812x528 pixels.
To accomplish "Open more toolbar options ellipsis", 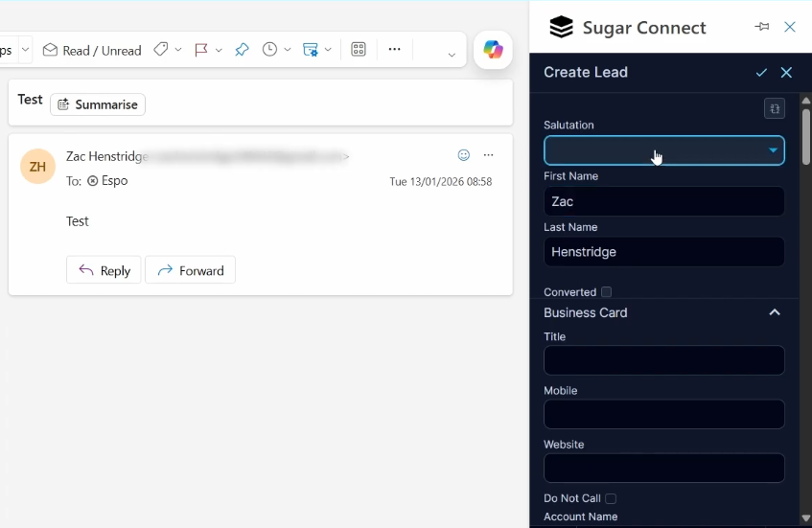I will 395,49.
